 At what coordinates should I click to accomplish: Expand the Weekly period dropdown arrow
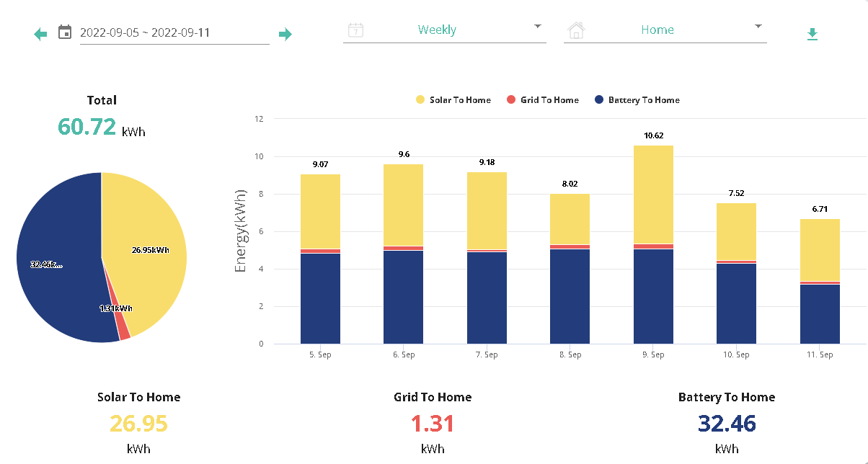(x=537, y=27)
